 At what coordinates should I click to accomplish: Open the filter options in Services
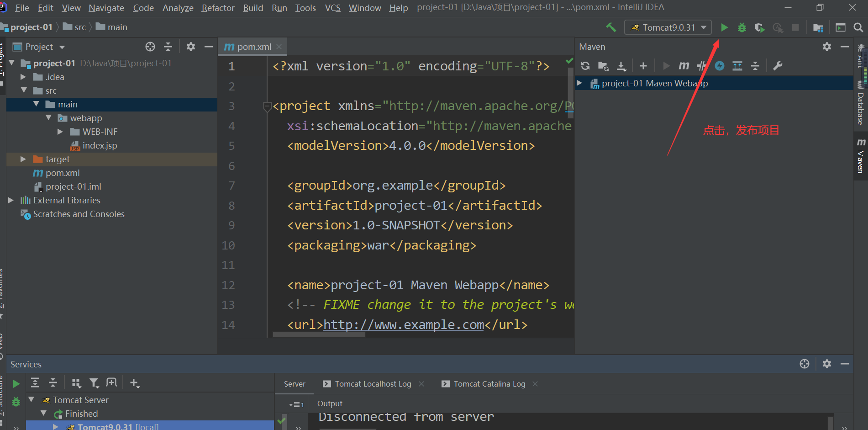pyautogui.click(x=94, y=383)
